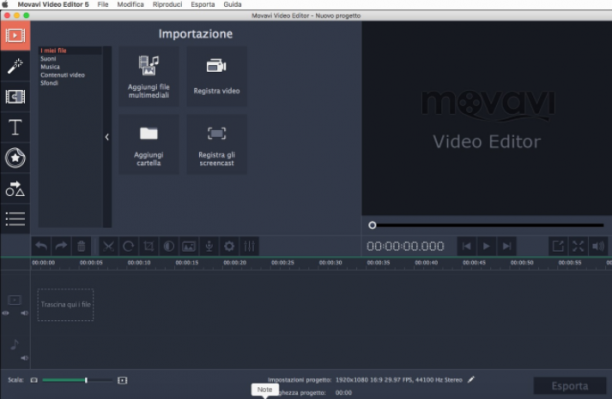Select Musica category
This screenshot has height=399, width=612.
pyautogui.click(x=50, y=67)
